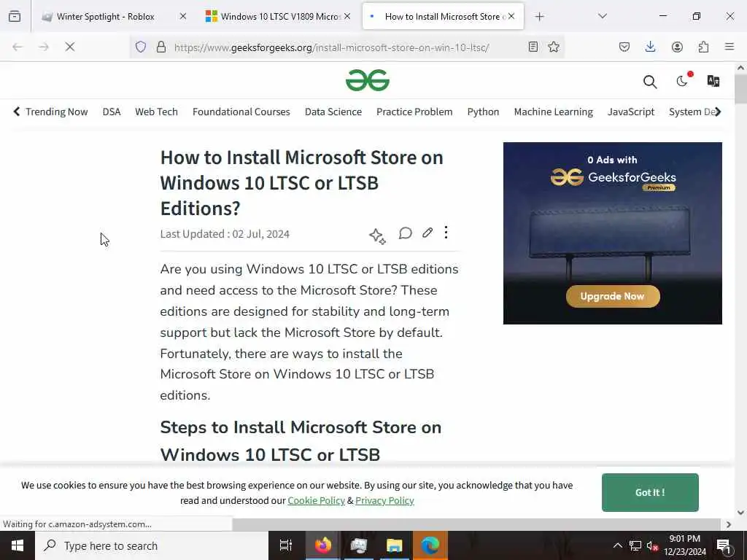Open Task View on taskbar
Image resolution: width=747 pixels, height=560 pixels.
286,545
